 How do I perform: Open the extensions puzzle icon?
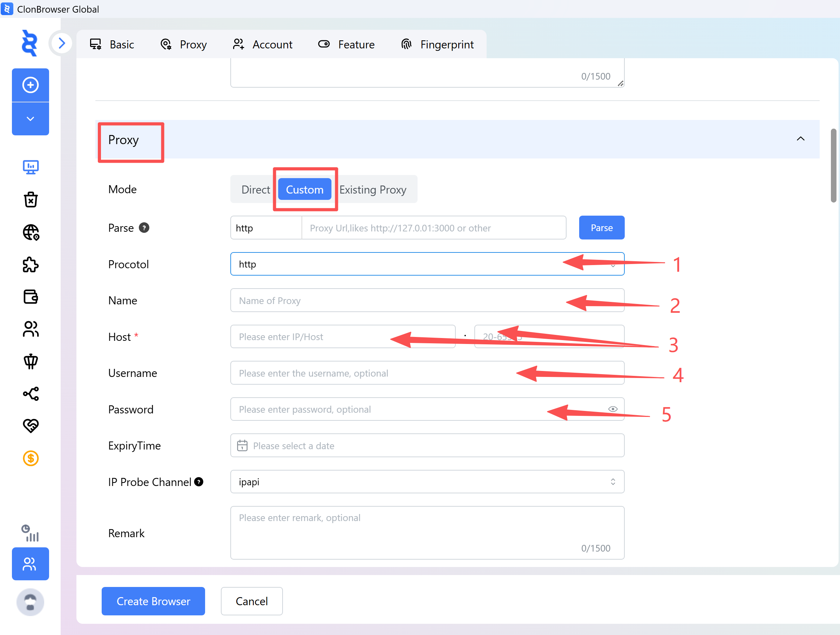[x=31, y=265]
